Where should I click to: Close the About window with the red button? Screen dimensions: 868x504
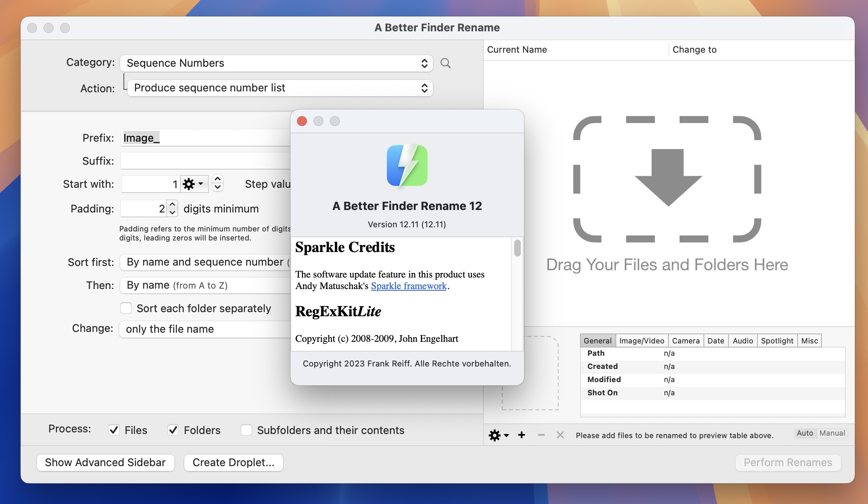pos(302,121)
